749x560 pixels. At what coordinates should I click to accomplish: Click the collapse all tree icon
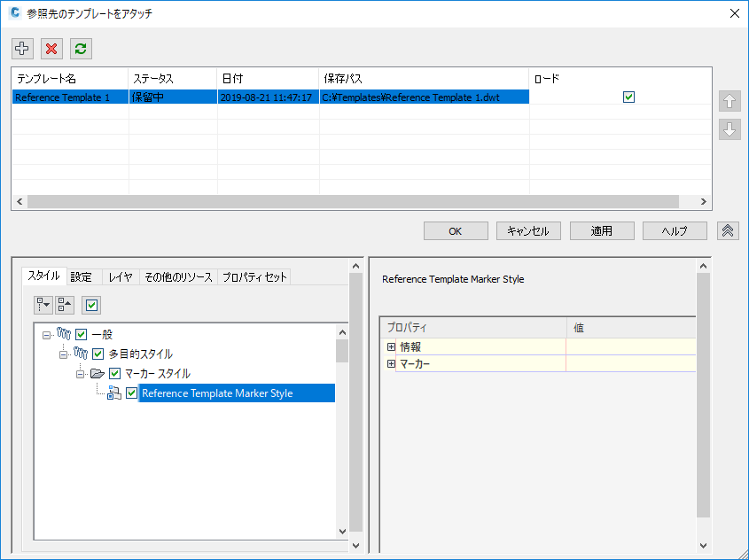[x=65, y=305]
